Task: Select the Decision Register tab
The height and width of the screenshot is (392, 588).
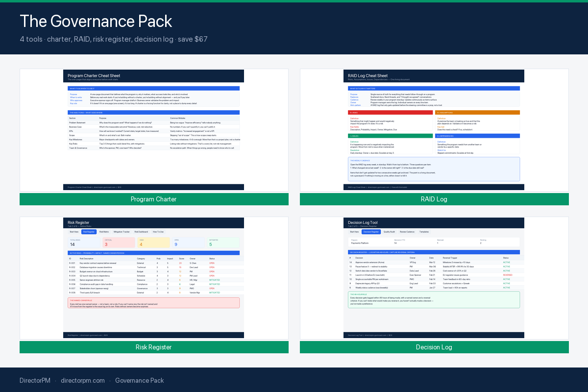Action: click(371, 232)
